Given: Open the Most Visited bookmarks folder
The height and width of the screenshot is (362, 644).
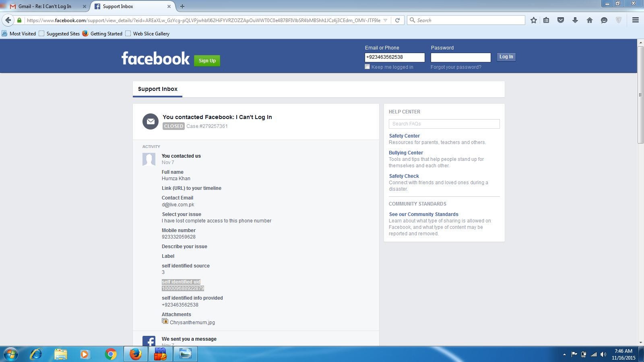Looking at the screenshot, I should 19,34.
